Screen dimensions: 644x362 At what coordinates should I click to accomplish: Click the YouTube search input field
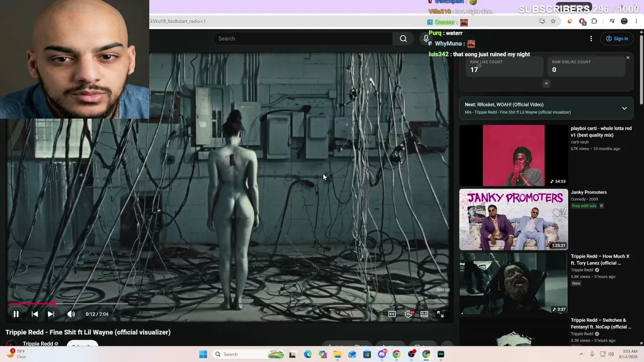click(x=303, y=39)
